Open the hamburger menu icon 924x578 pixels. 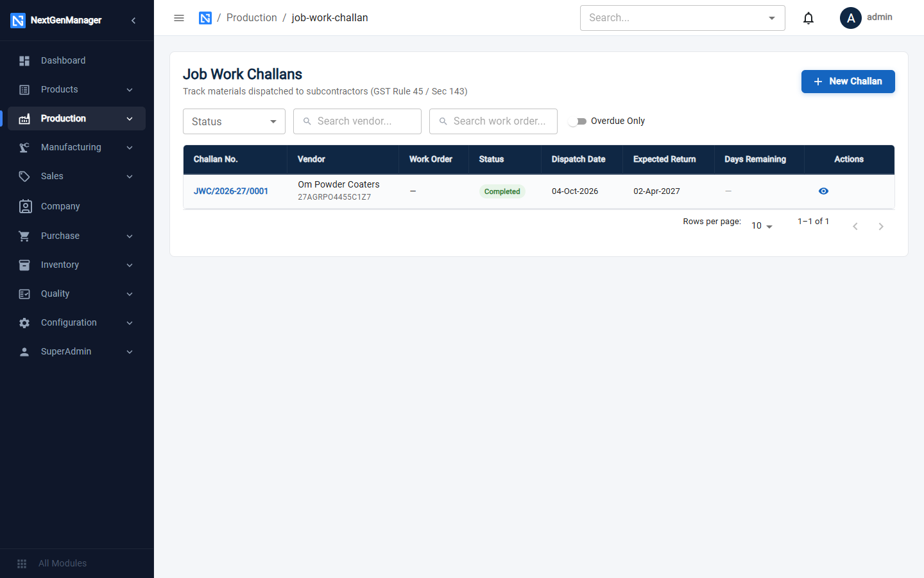coord(179,18)
